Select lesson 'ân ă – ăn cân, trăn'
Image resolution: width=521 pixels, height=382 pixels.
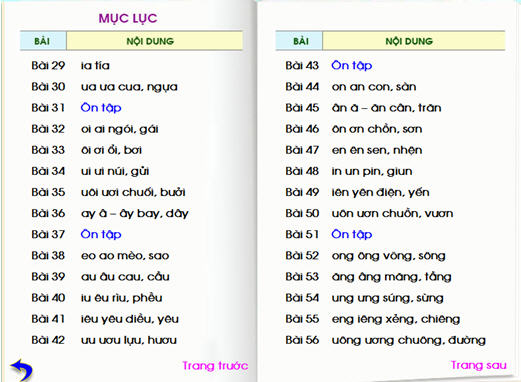coord(387,108)
